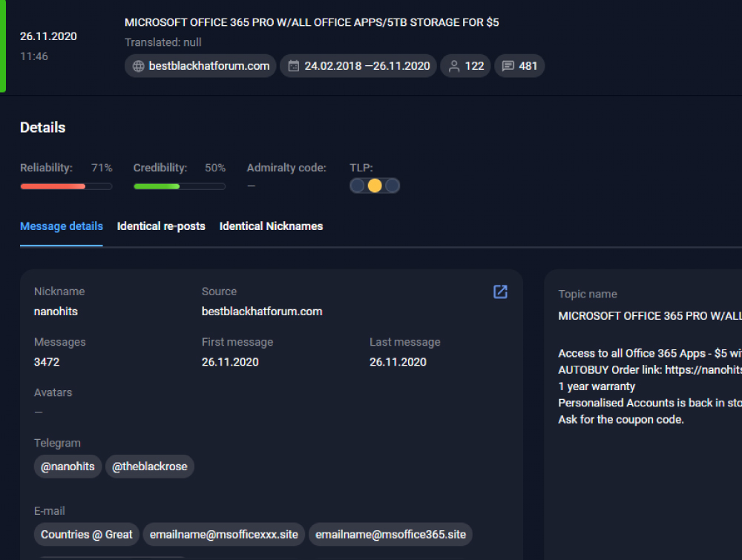Click the date range 24.02.2018 –26.11.2020 chip
742x560 pixels.
358,66
